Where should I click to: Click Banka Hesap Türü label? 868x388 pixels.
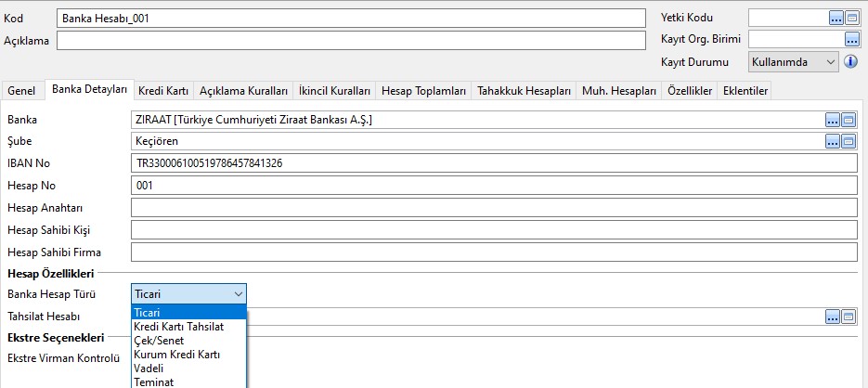(x=51, y=294)
